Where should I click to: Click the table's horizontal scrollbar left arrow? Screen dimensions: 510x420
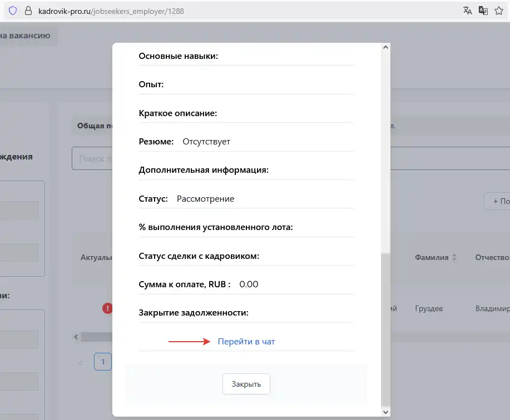pyautogui.click(x=76, y=337)
